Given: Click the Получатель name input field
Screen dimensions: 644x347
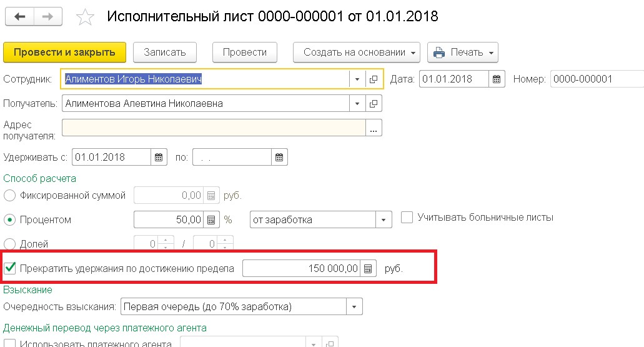Looking at the screenshot, I should (206, 104).
